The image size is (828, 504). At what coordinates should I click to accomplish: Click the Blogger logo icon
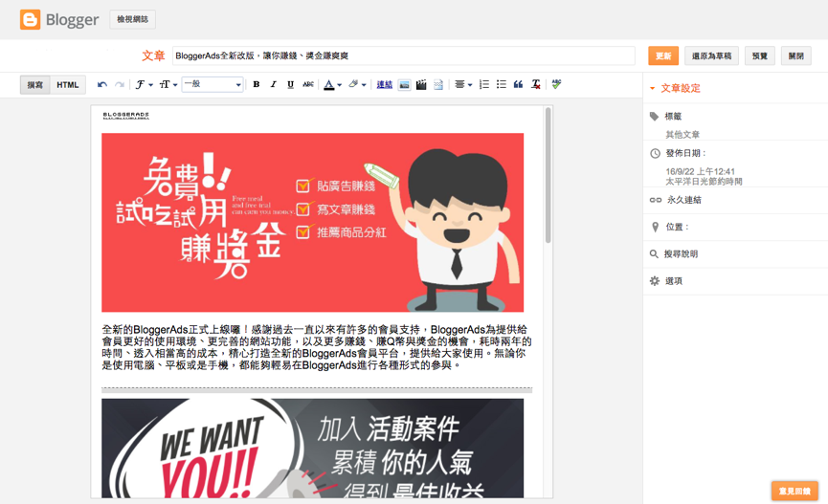30,19
